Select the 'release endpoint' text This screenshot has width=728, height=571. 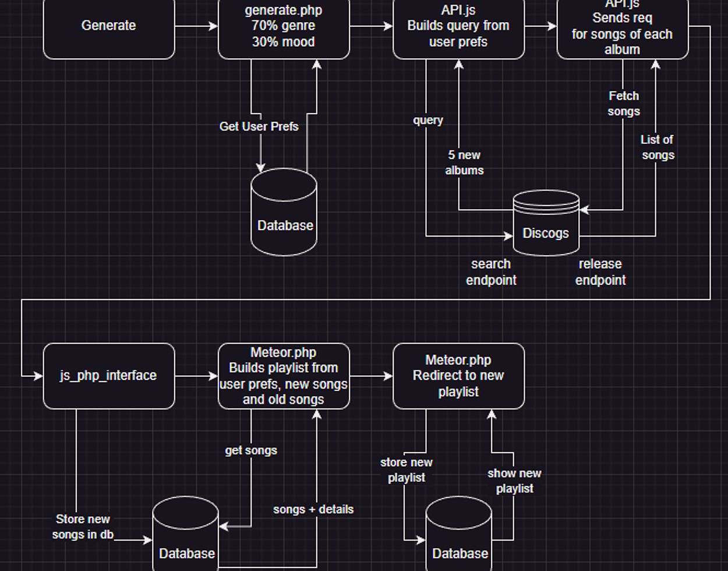[x=600, y=272]
